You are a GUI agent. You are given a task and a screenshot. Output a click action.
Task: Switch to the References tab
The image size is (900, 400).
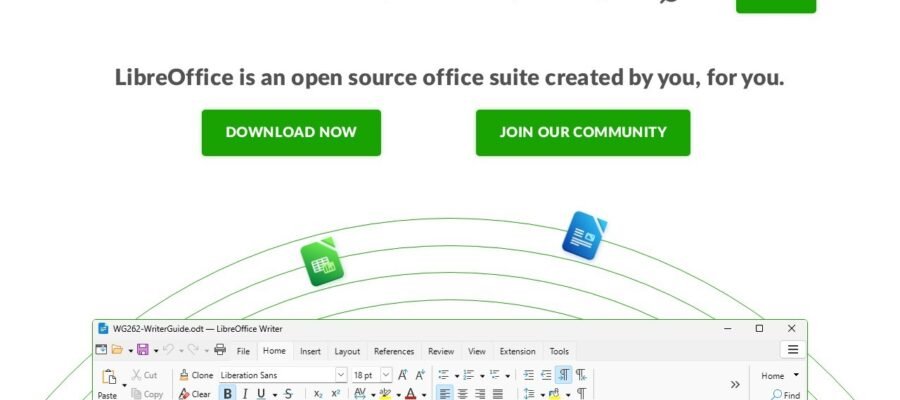pos(394,351)
